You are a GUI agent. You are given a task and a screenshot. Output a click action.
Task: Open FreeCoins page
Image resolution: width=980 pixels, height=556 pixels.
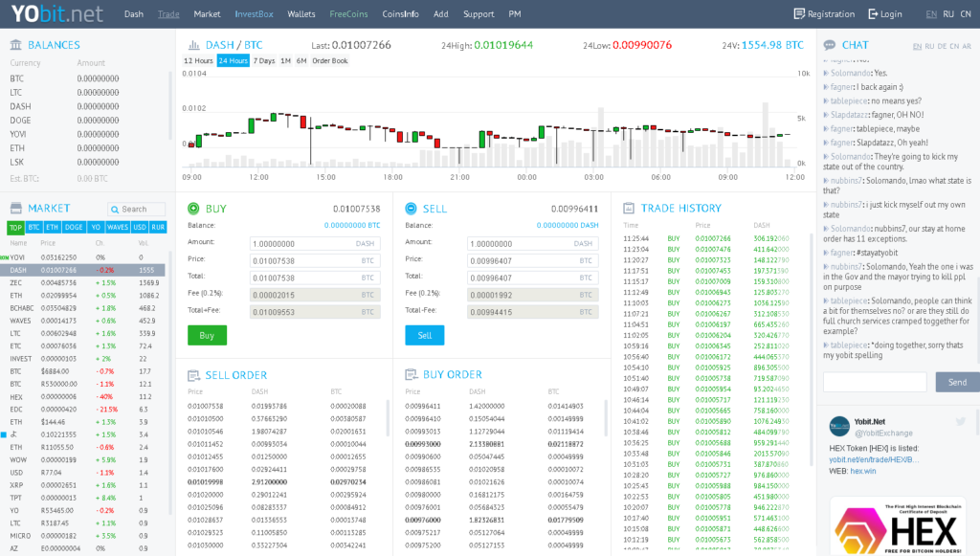pos(348,13)
